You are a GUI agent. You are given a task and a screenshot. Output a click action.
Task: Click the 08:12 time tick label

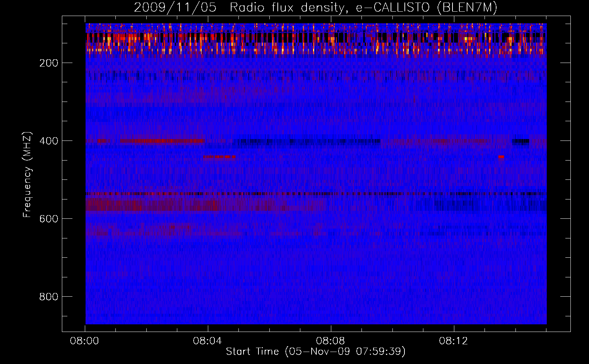(453, 341)
